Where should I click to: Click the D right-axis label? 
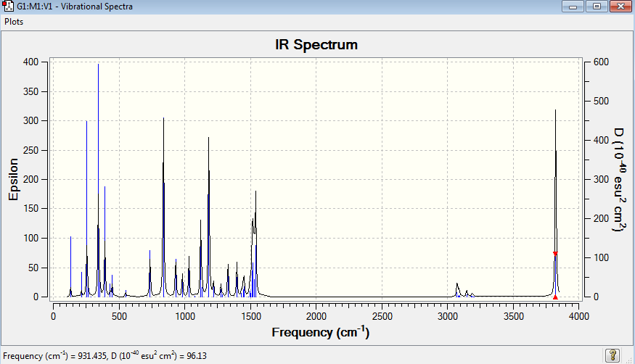pos(620,180)
